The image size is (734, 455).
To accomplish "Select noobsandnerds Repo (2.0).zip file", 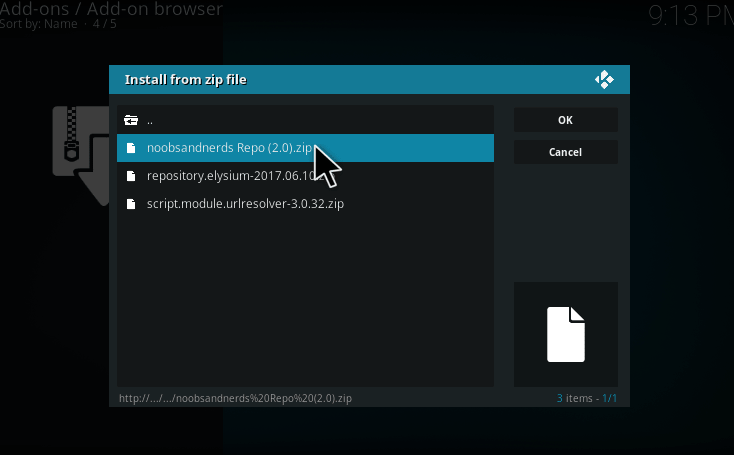I will [305, 148].
